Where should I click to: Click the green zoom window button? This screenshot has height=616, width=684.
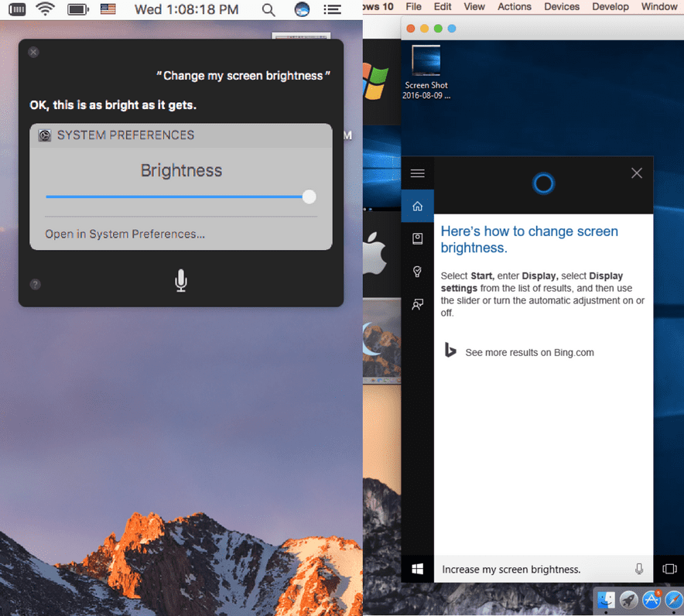(x=438, y=29)
